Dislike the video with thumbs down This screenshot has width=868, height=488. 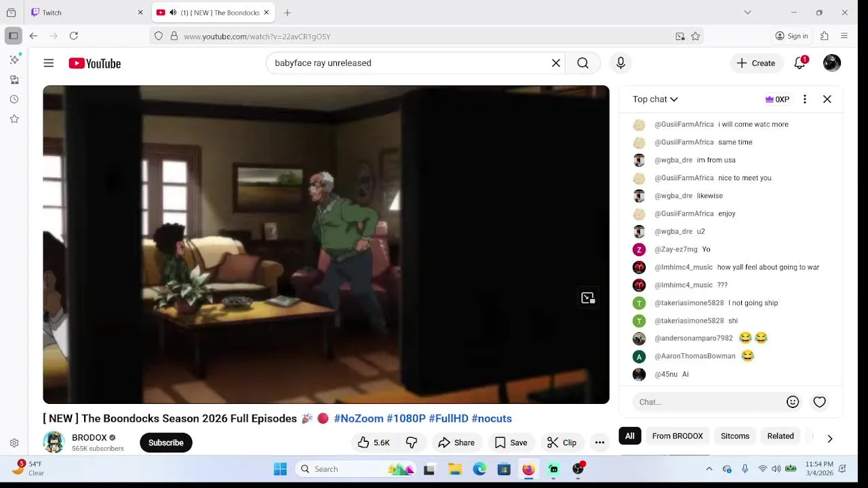coord(412,443)
